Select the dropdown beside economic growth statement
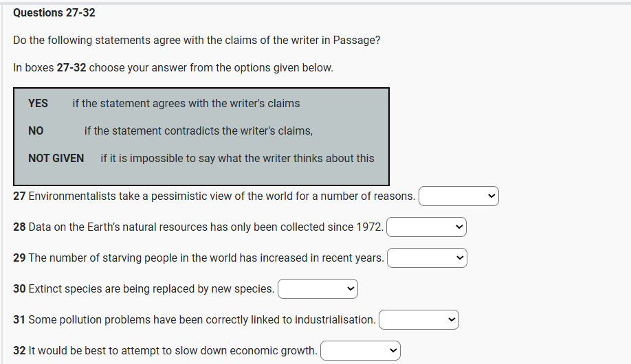The image size is (631, 364). (x=360, y=351)
